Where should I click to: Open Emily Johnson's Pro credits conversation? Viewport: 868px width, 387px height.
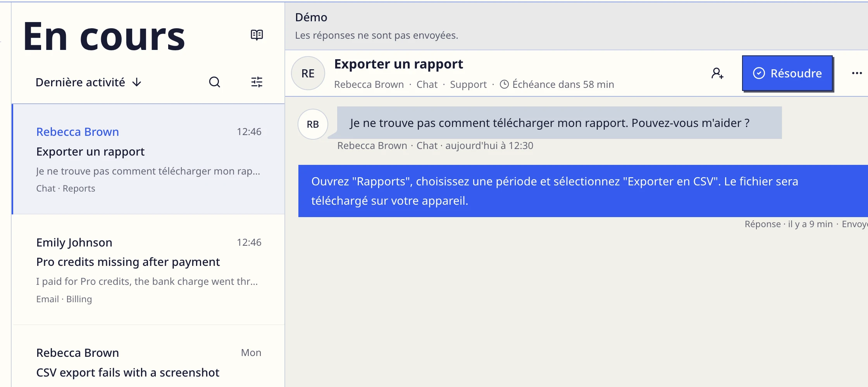(x=149, y=270)
